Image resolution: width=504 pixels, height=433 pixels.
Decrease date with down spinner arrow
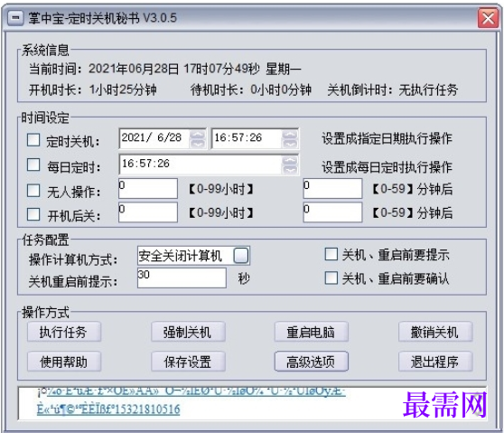point(197,144)
